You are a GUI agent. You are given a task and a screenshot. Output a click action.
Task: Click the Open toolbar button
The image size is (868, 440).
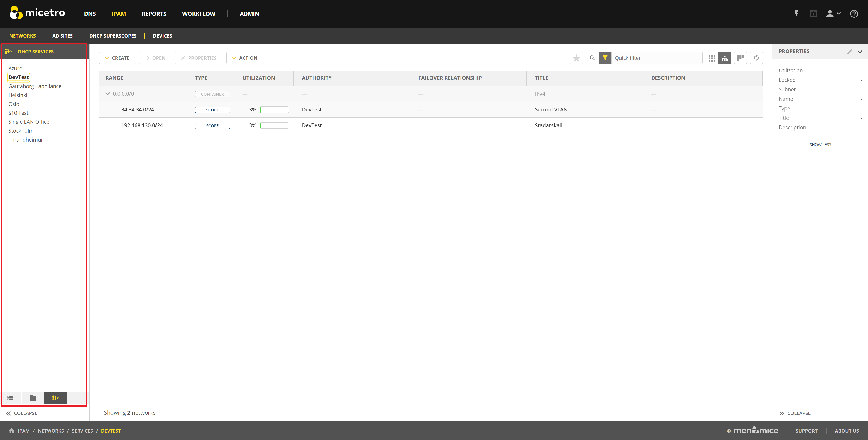click(155, 58)
